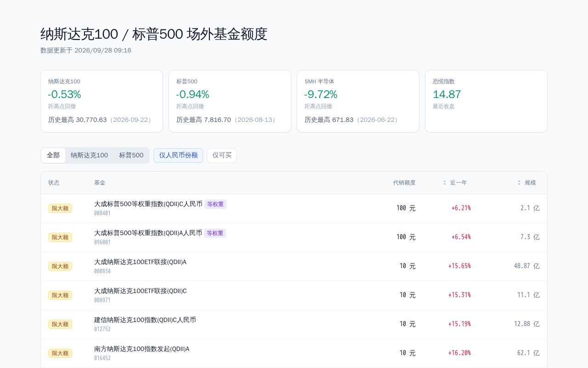
Task: Switch to the 标普500 tab
Action: (131, 155)
